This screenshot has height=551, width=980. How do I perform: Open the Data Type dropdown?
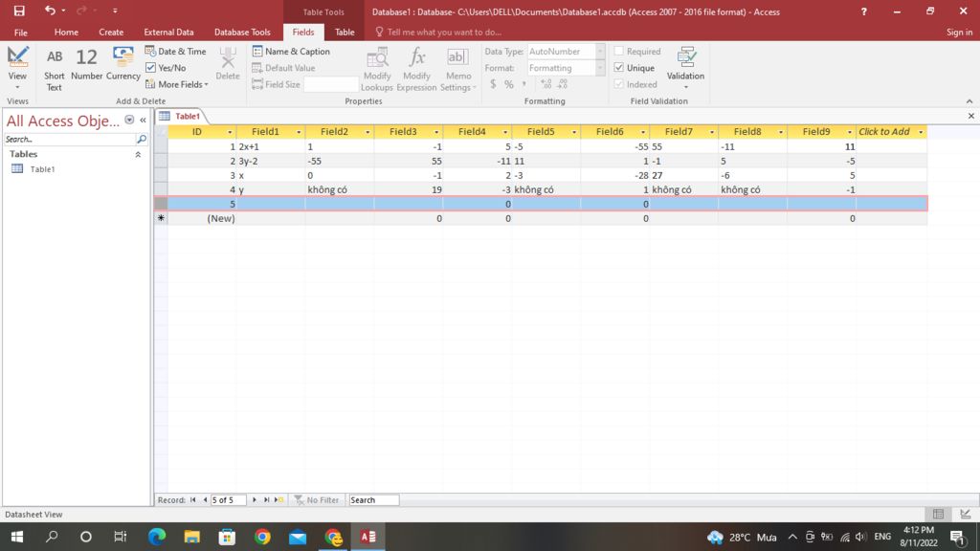[x=600, y=52]
